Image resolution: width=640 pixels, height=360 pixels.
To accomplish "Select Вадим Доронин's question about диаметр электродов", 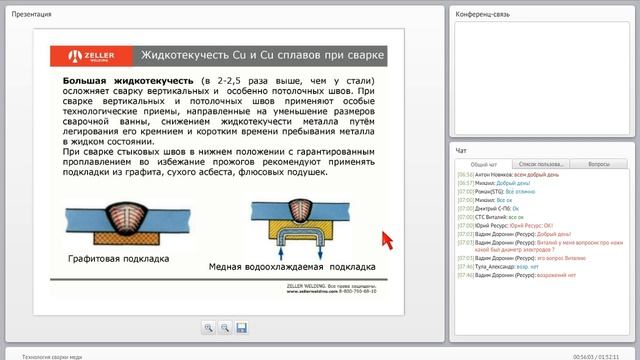I will click(x=549, y=246).
